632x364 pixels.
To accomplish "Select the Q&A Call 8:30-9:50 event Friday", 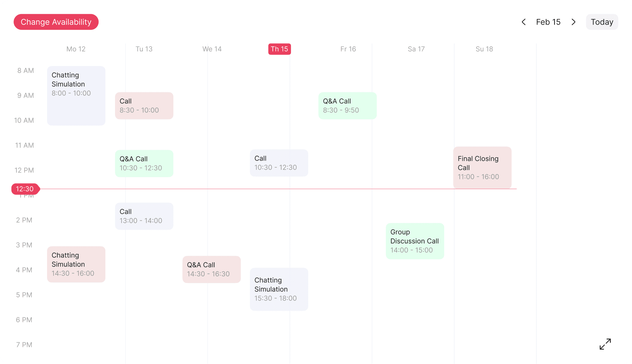I will pyautogui.click(x=347, y=105).
